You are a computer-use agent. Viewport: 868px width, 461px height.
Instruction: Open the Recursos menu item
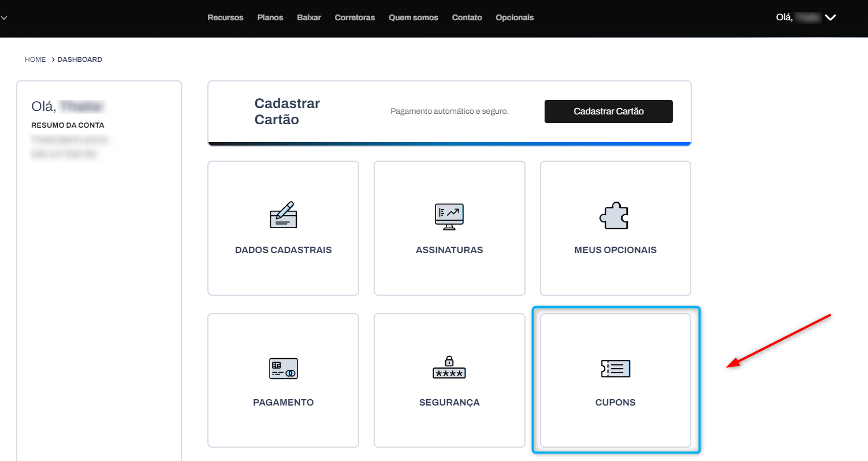[x=225, y=18]
